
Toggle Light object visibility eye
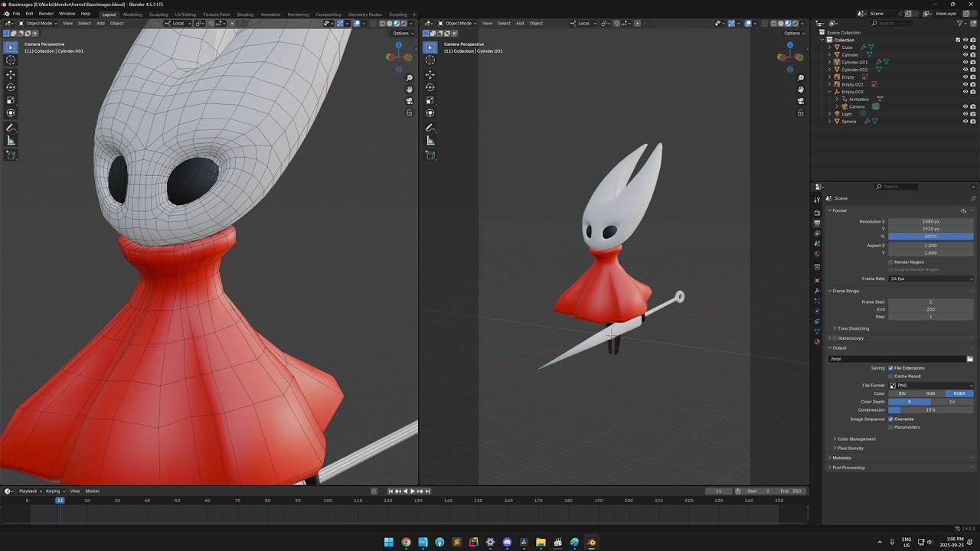click(x=965, y=114)
